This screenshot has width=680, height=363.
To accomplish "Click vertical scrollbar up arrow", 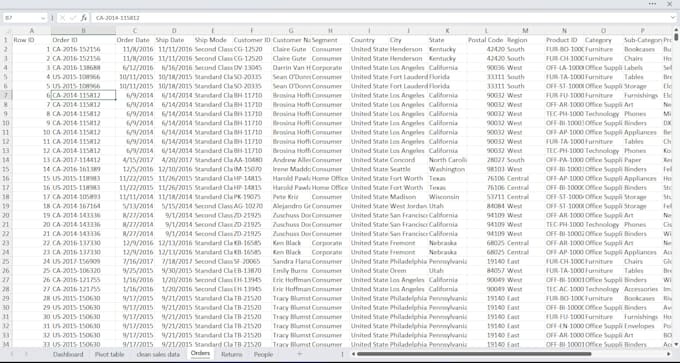I will 676,30.
